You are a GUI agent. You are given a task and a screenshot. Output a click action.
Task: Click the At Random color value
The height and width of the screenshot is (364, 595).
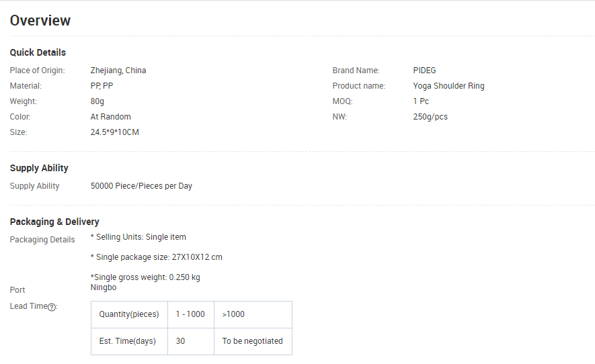[x=111, y=117]
